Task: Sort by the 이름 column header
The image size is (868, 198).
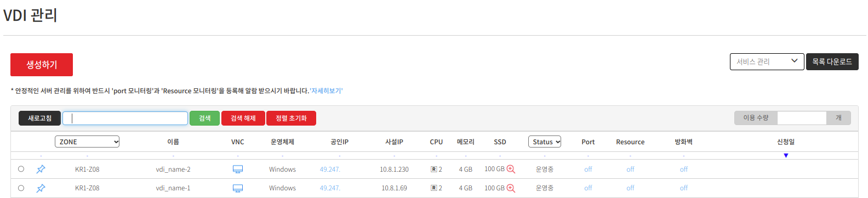Action: click(x=173, y=142)
